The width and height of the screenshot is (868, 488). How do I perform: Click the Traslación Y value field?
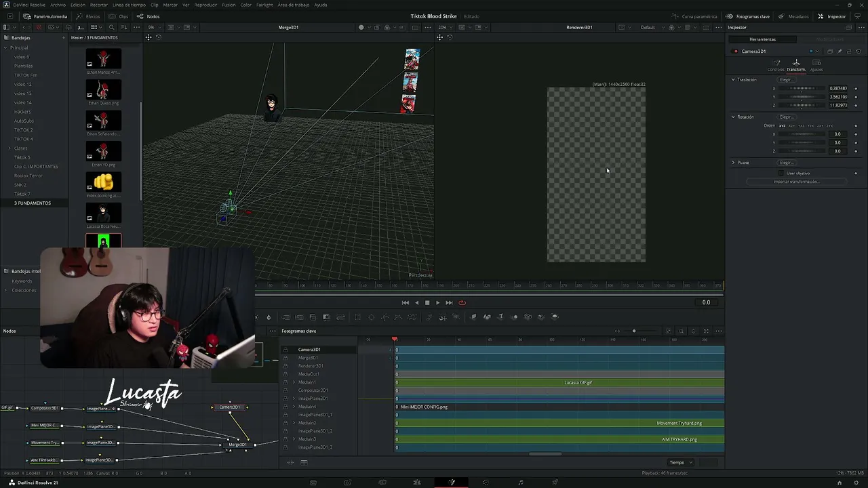coord(838,97)
